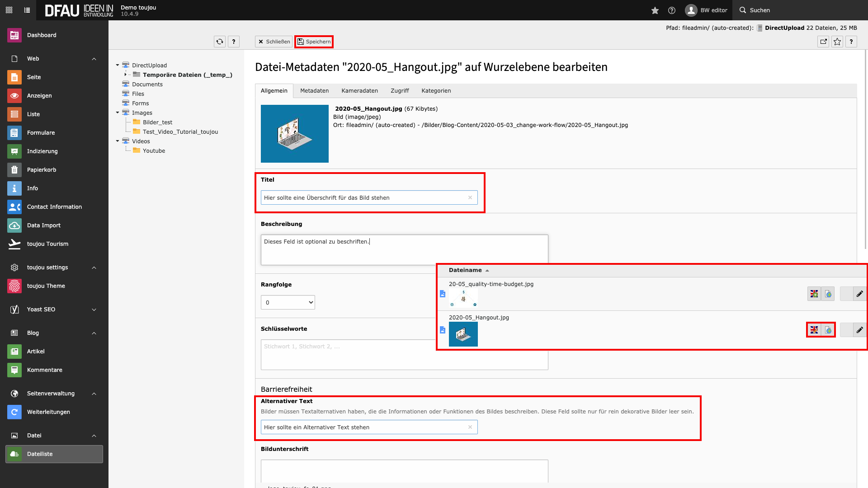Screen dimensions: 868x488
Task: Open the Rangfolge dropdown
Action: (x=288, y=302)
